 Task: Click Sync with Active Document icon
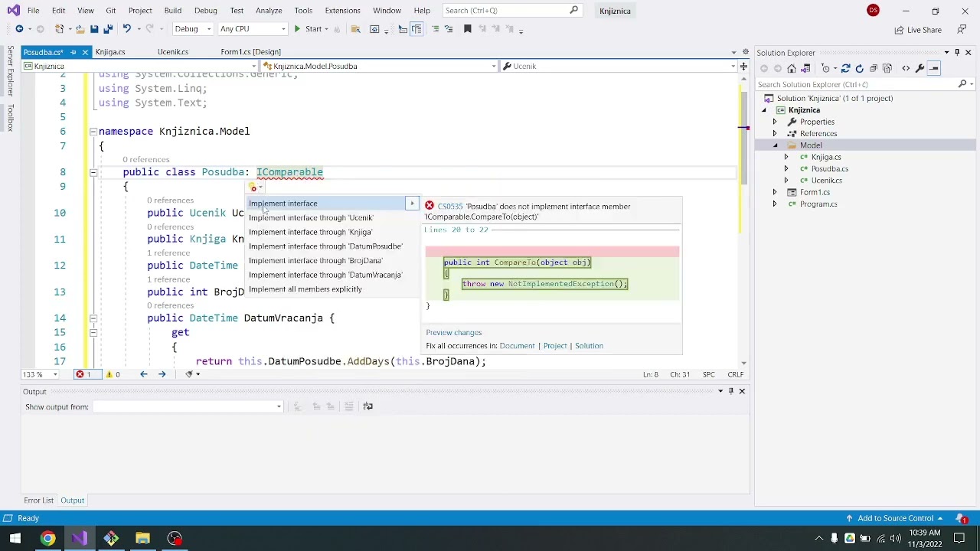click(x=845, y=68)
